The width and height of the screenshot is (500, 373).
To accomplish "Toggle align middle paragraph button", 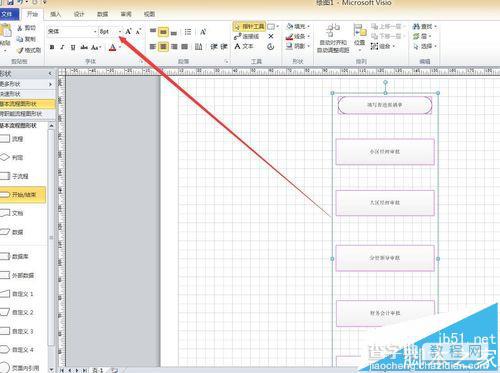I will [163, 32].
